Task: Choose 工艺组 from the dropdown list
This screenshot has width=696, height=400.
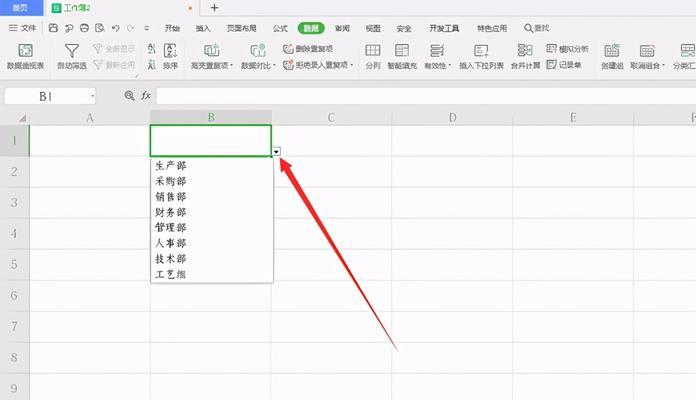Action: click(212, 274)
